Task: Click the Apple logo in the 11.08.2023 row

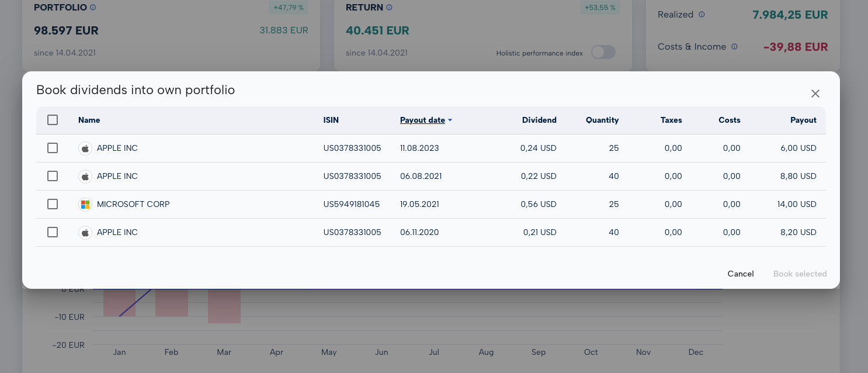Action: (x=85, y=148)
